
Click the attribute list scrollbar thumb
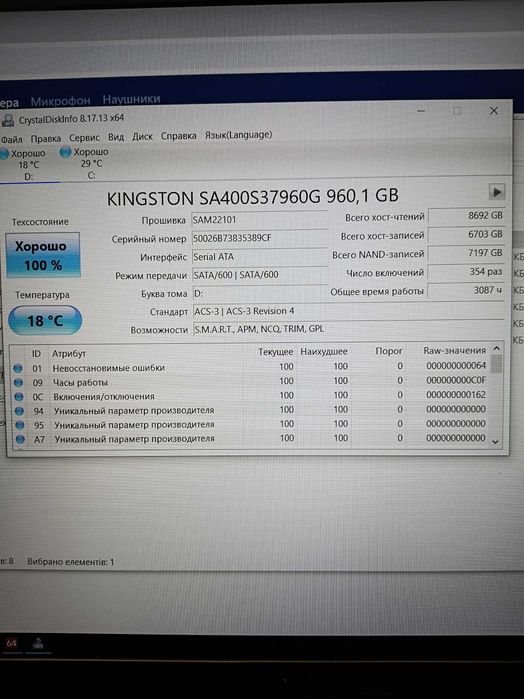pyautogui.click(x=496, y=364)
